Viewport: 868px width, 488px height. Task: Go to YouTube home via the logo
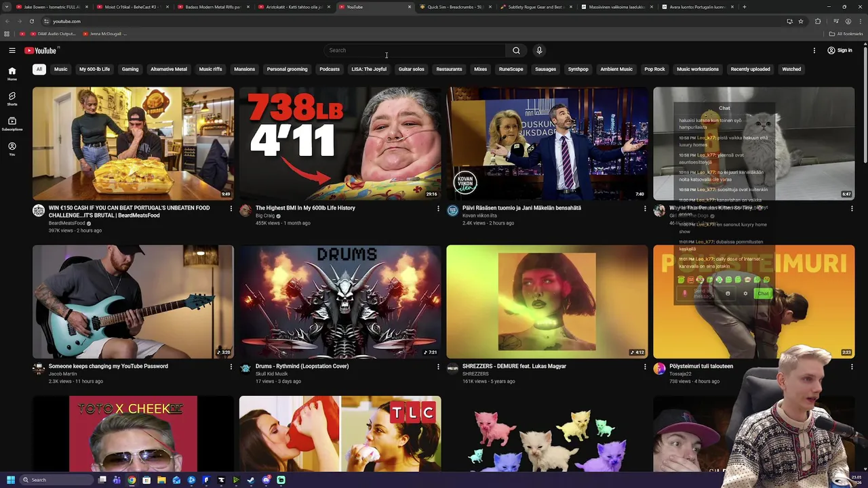click(x=41, y=50)
